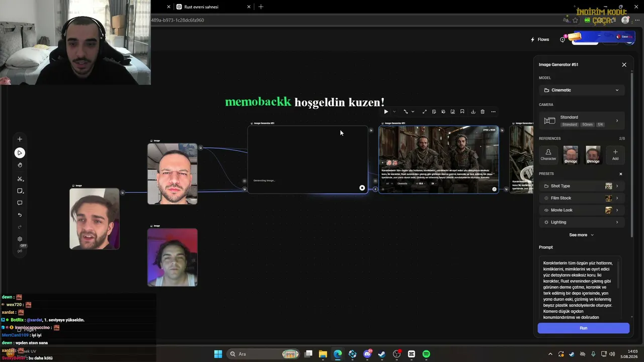The width and height of the screenshot is (644, 362).
Task: Click the edit note icon in node toolbar
Action: [434, 112]
